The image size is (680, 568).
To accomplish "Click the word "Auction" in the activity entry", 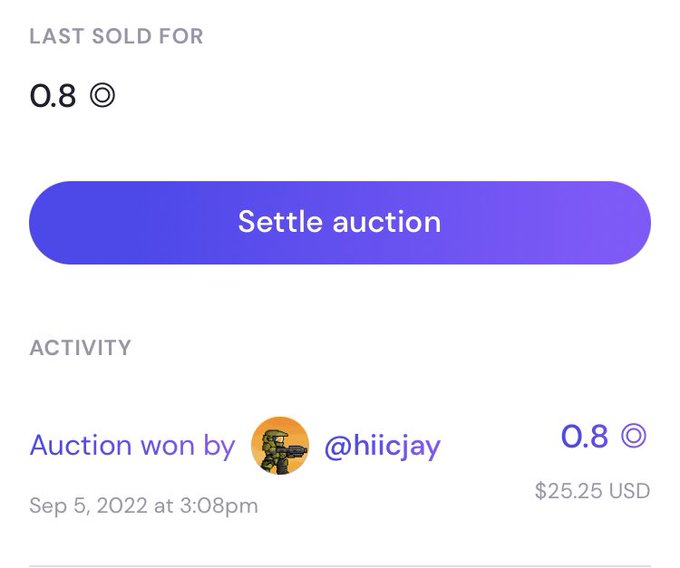I will [80, 445].
